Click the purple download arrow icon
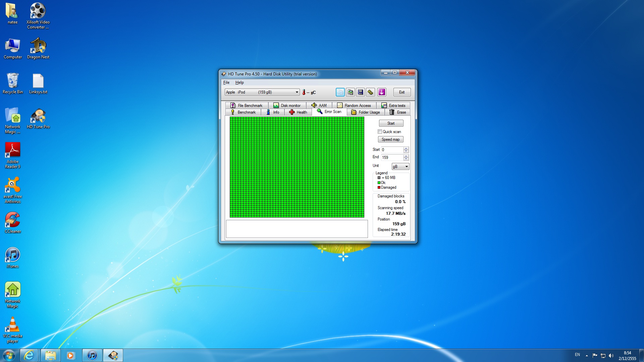 [x=382, y=92]
